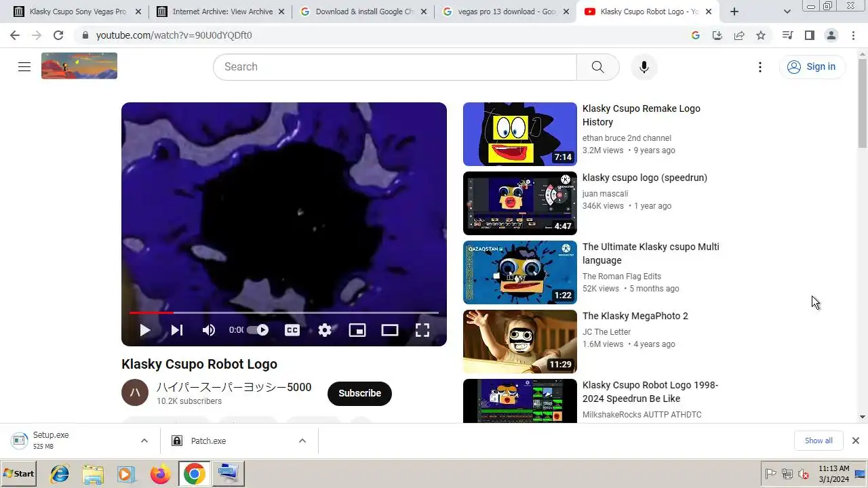
Task: Install app icon in address bar
Action: [x=717, y=35]
